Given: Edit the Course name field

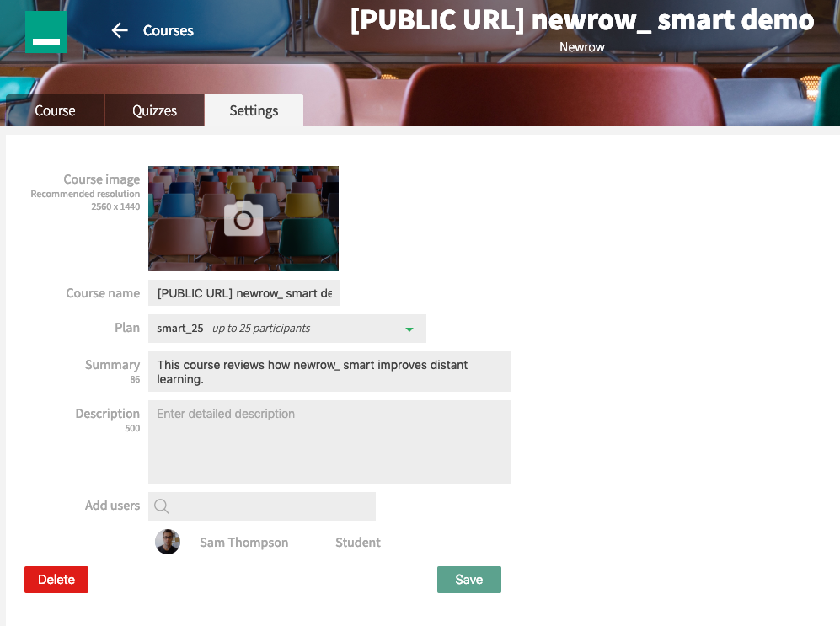Looking at the screenshot, I should click(244, 293).
